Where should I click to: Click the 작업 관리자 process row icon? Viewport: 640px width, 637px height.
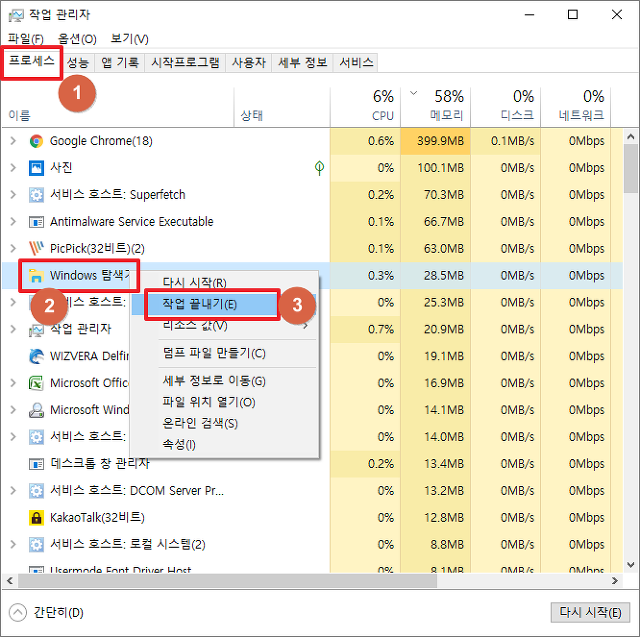pos(36,331)
